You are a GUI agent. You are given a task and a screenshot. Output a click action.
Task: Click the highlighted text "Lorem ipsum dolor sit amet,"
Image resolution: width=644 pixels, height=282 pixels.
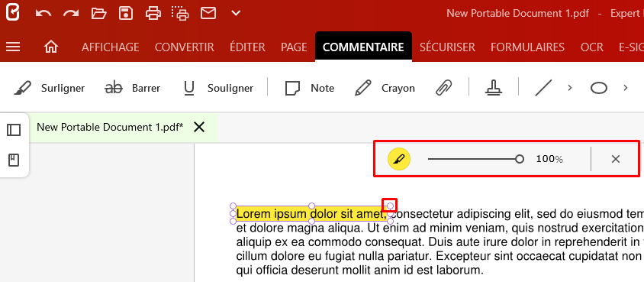point(312,214)
